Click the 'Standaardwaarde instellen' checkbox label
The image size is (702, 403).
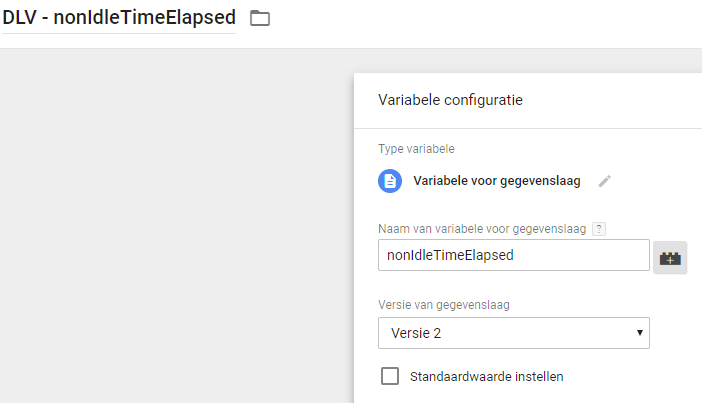(486, 377)
